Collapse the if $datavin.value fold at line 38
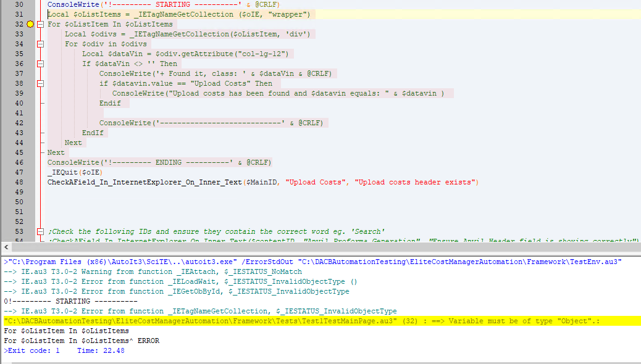Screen dimensions: 641x364 pyautogui.click(x=41, y=83)
